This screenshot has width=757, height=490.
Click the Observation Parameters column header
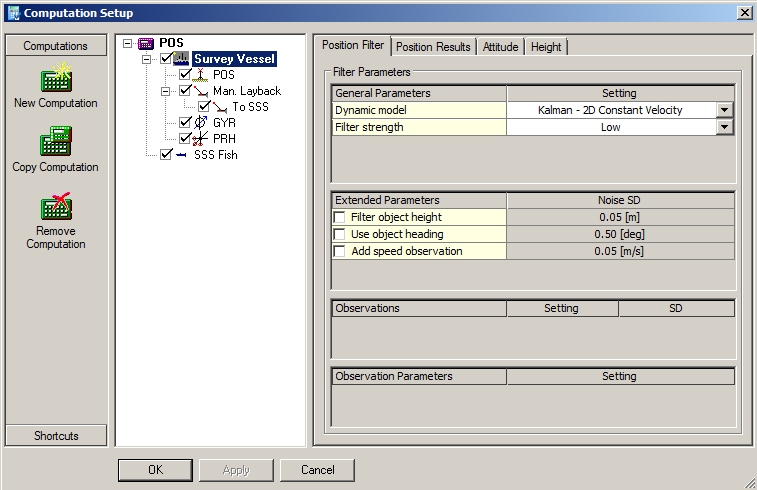419,376
